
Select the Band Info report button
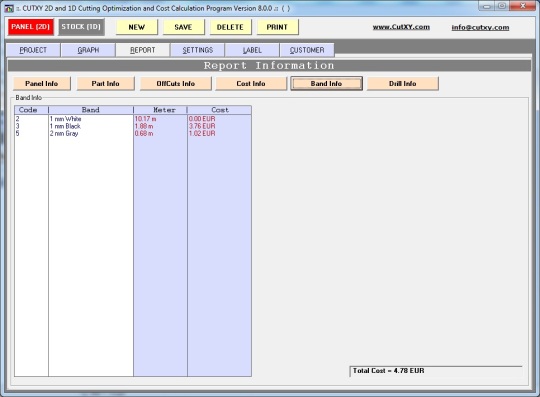pyautogui.click(x=326, y=84)
